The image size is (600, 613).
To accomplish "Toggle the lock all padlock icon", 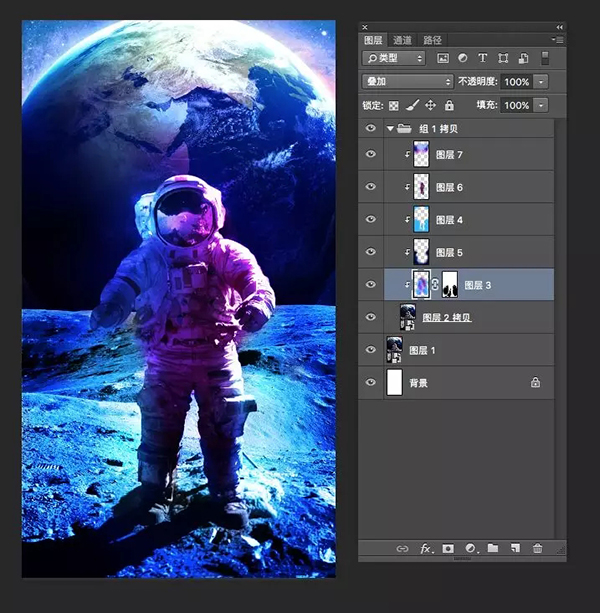I will [449, 105].
